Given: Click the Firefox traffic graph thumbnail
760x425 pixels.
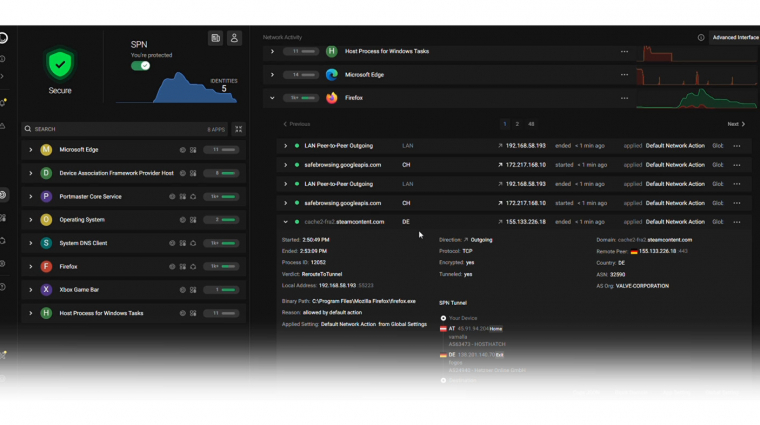Looking at the screenshot, I should click(x=697, y=98).
